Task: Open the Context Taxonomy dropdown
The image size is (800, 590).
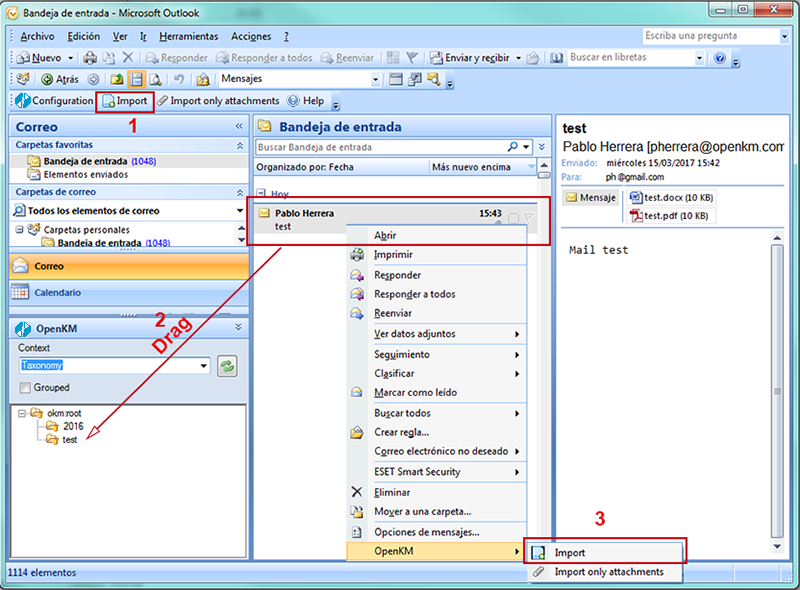Action: pyautogui.click(x=204, y=365)
